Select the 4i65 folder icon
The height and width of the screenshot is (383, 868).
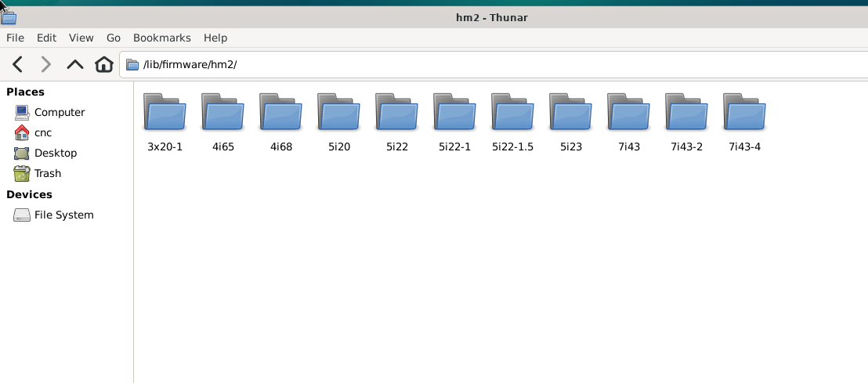click(223, 111)
